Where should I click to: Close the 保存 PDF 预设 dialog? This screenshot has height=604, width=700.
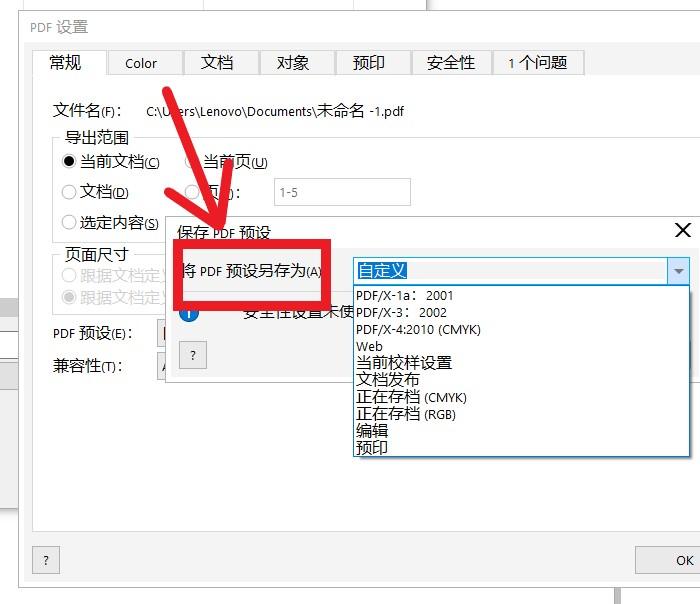click(683, 230)
